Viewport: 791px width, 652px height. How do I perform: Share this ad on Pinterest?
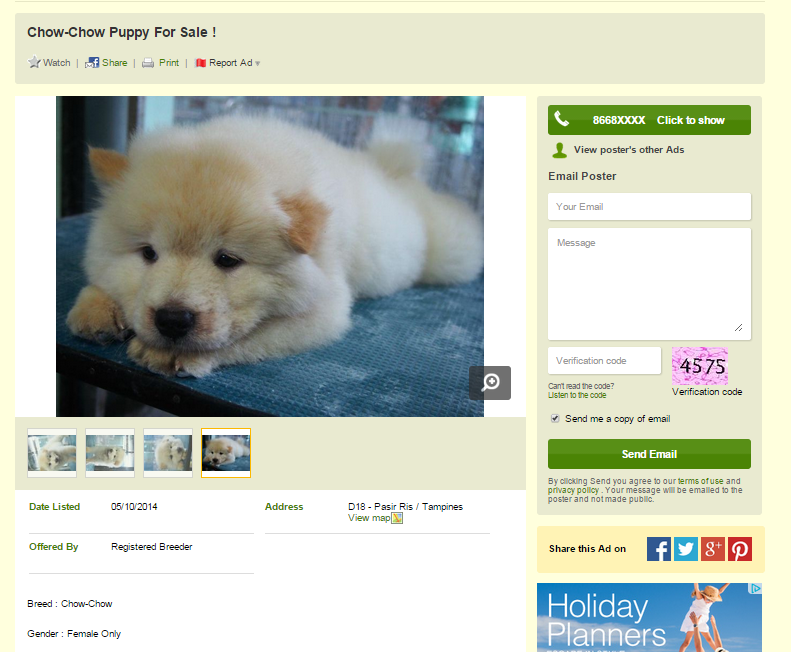point(740,549)
